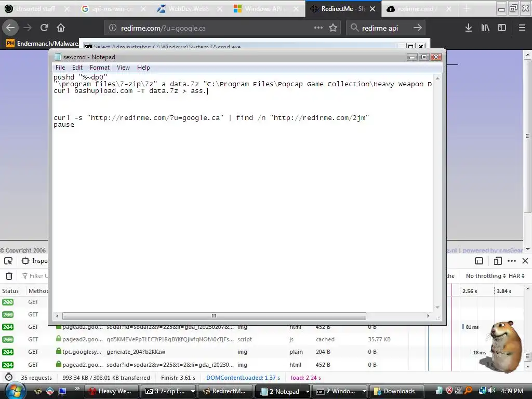
Task: Expand the 7-Zip taskbar group arrow
Action: pyautogui.click(x=193, y=391)
